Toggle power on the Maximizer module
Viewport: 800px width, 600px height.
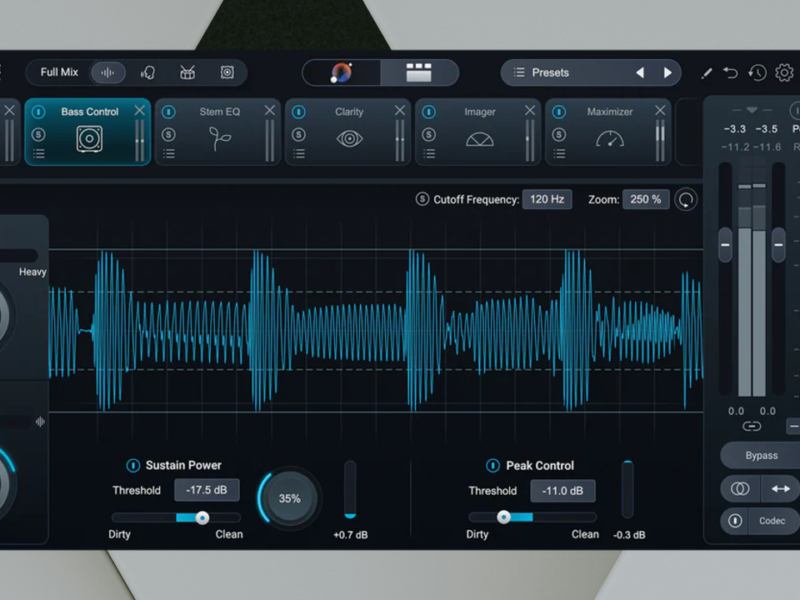click(559, 112)
